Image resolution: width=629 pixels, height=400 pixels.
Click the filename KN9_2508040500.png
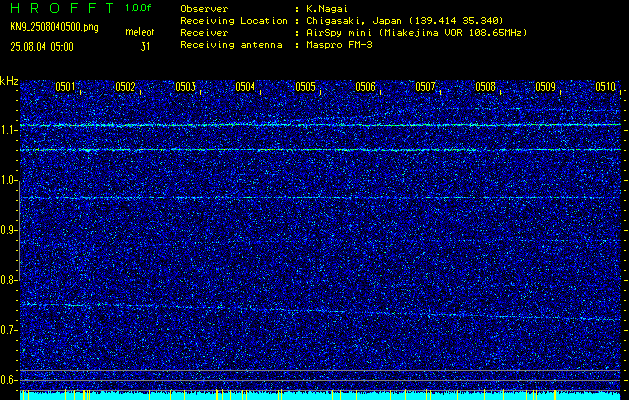click(x=54, y=28)
